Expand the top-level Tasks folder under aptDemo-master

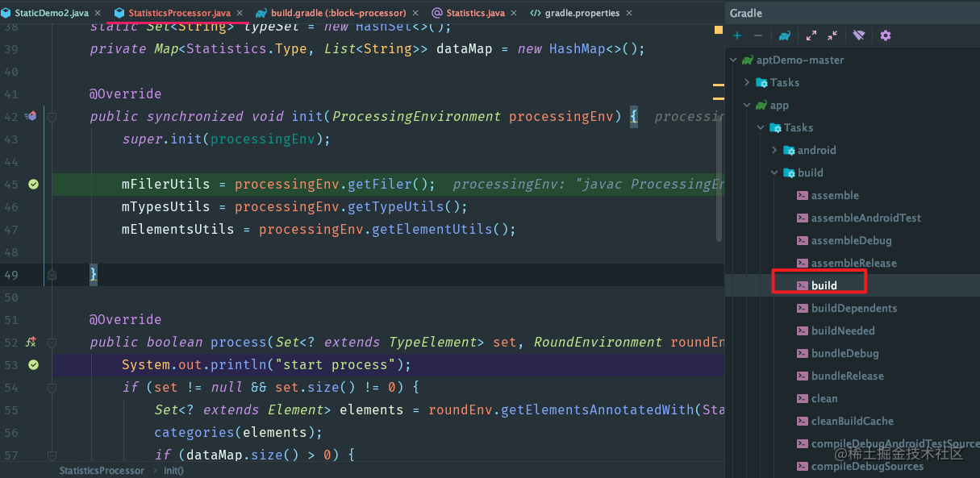pyautogui.click(x=747, y=82)
